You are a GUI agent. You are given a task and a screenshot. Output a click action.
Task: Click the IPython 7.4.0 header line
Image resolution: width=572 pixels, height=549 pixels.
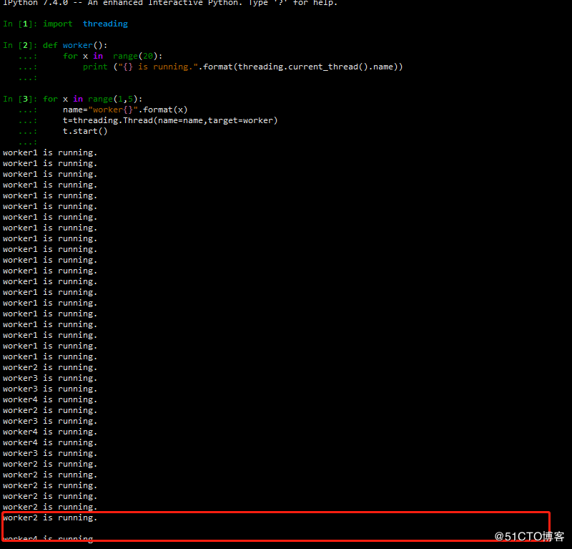(x=170, y=3)
